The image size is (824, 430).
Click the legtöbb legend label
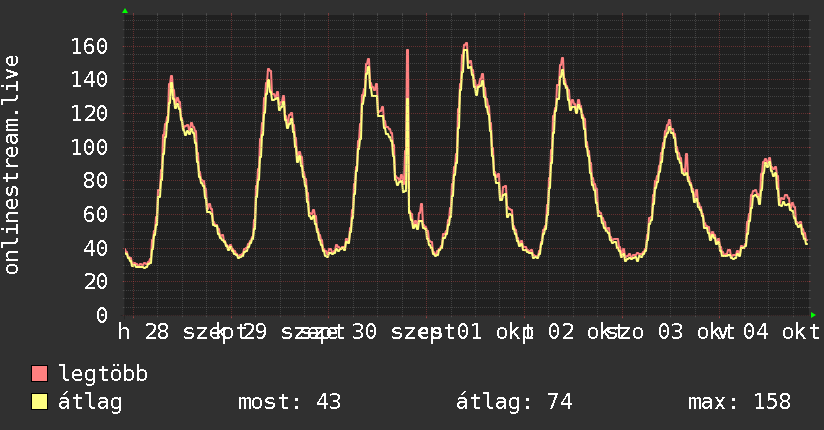(x=103, y=373)
